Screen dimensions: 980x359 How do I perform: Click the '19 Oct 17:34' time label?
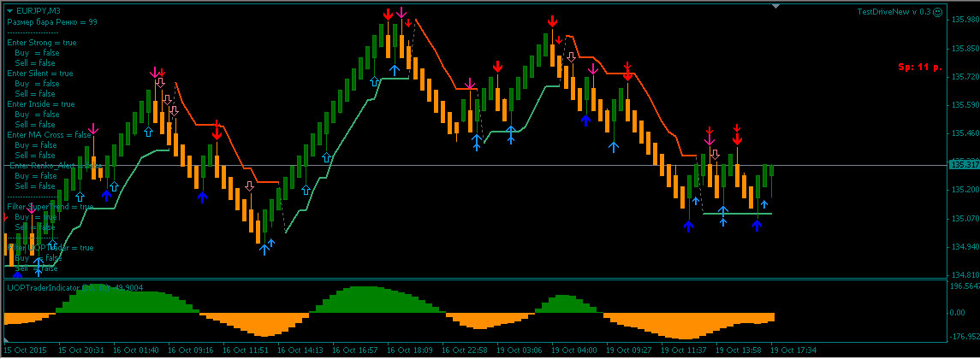[794, 350]
